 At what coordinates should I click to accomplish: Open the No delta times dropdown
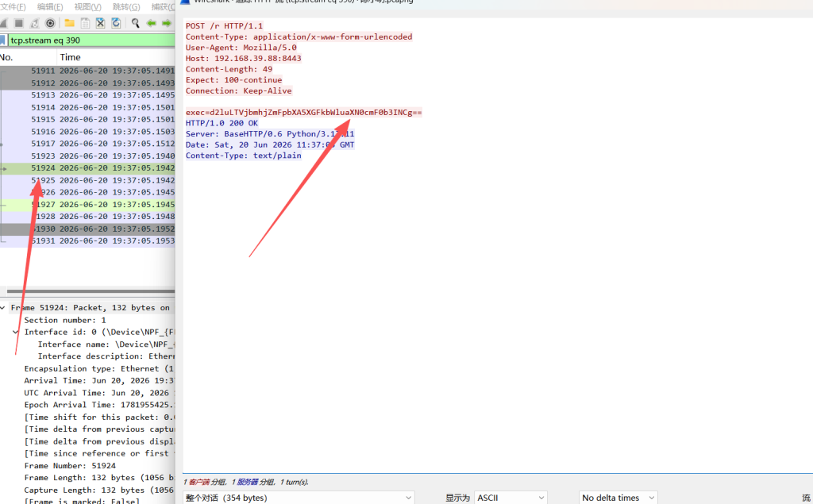(x=618, y=498)
